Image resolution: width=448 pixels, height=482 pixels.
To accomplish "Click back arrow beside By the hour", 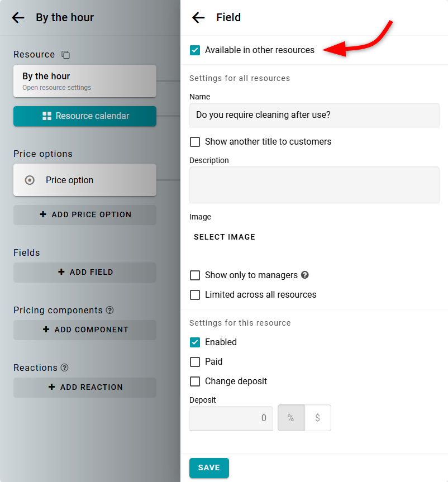I will pos(18,18).
